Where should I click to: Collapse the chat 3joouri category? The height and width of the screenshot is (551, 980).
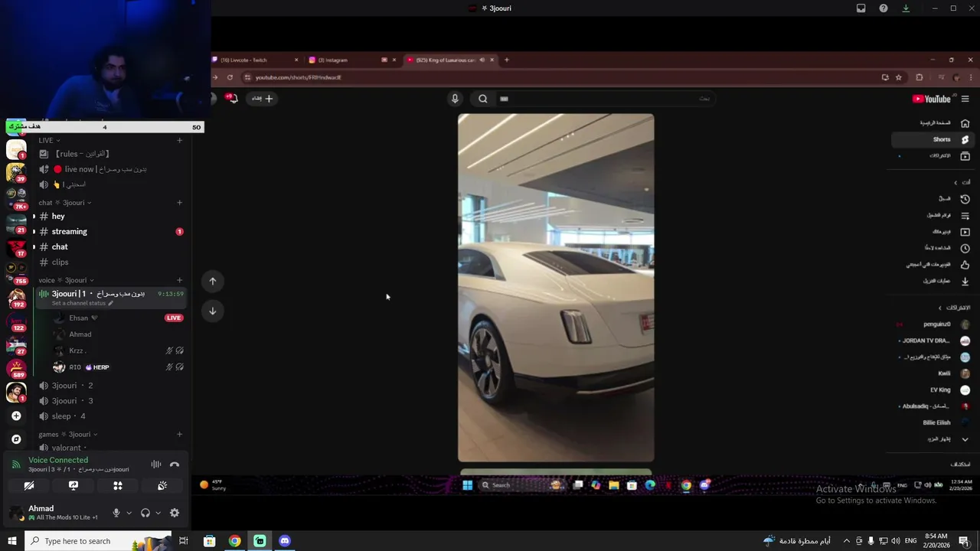coord(65,203)
